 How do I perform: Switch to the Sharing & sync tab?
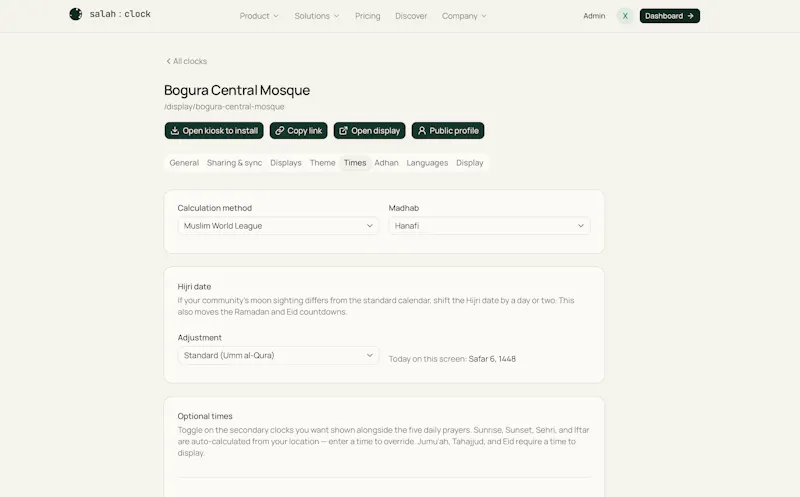(234, 163)
